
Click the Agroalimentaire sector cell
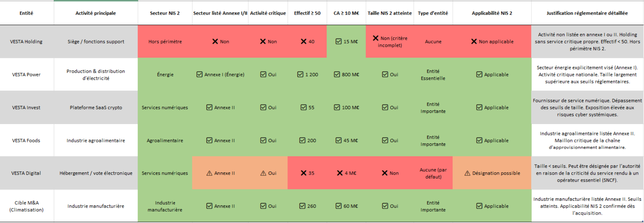(x=165, y=140)
